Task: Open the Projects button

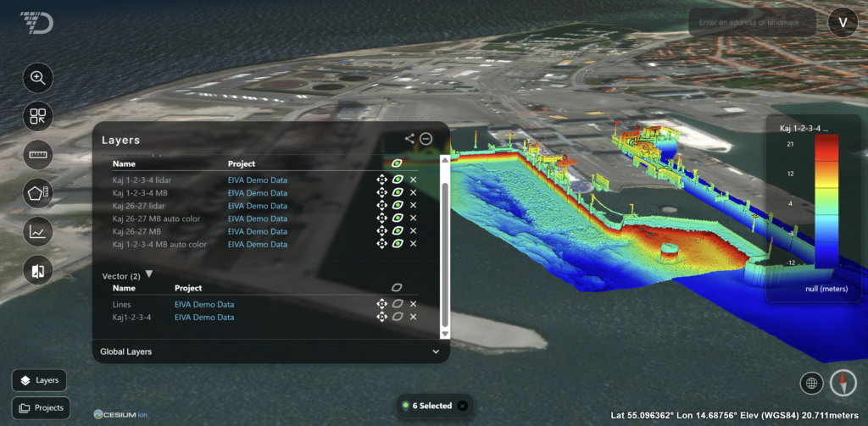Action: pyautogui.click(x=41, y=407)
